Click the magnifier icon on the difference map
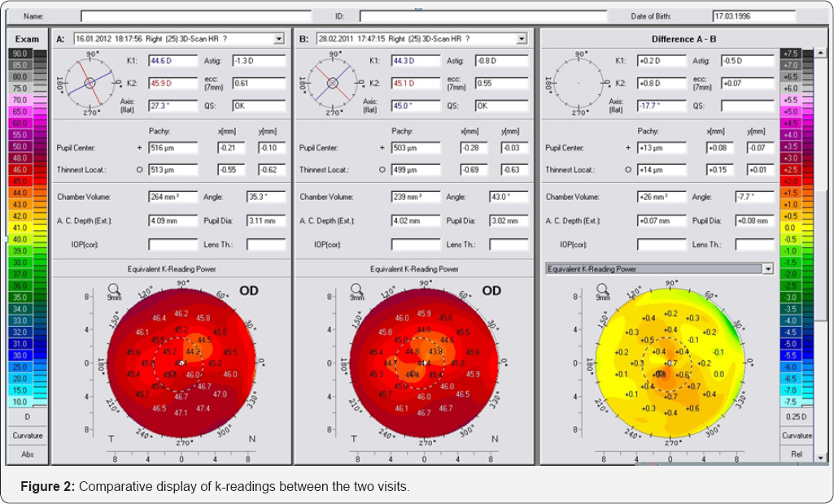Image resolution: width=834 pixels, height=504 pixels. pyautogui.click(x=603, y=288)
